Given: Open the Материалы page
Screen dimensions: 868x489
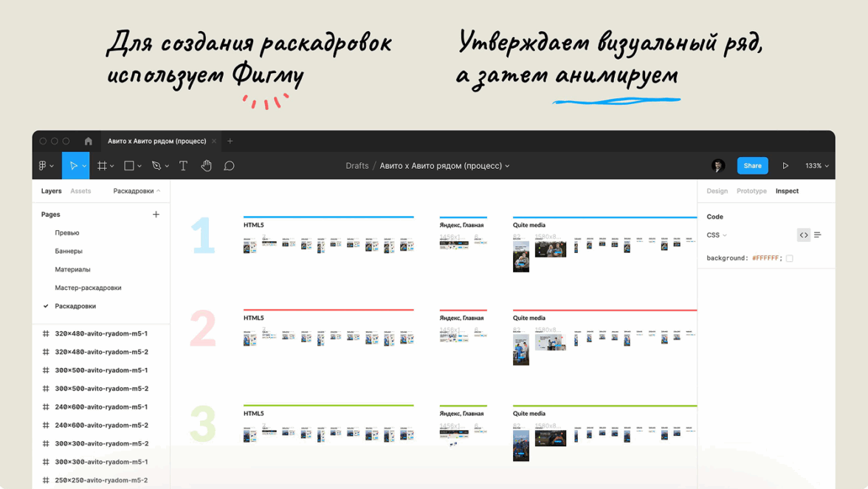Looking at the screenshot, I should point(72,269).
